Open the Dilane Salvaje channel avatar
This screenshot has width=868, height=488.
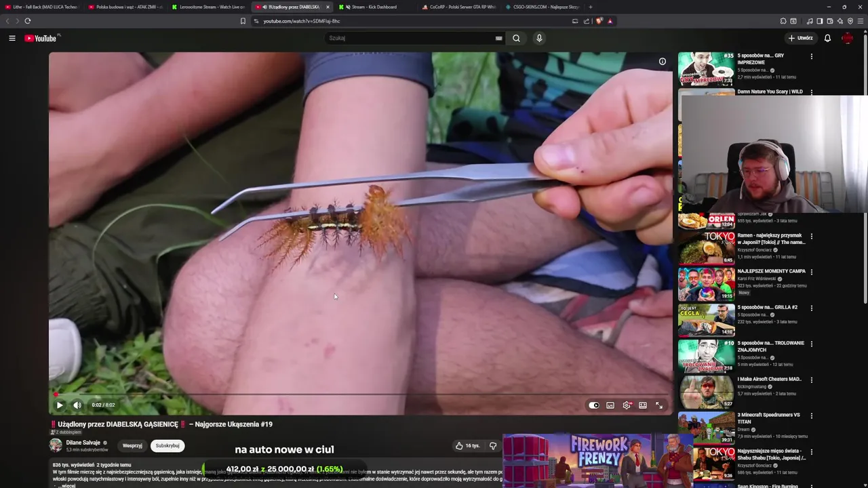[56, 445]
